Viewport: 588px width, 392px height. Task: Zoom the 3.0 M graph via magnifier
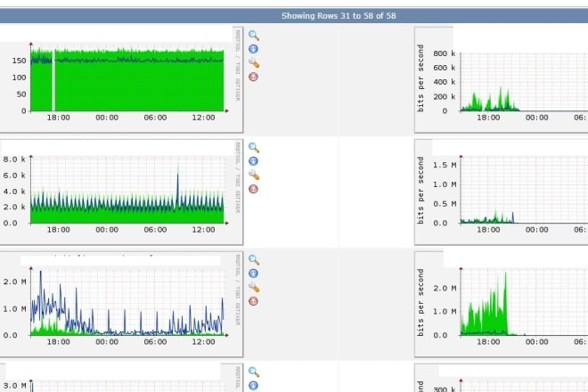tap(254, 372)
